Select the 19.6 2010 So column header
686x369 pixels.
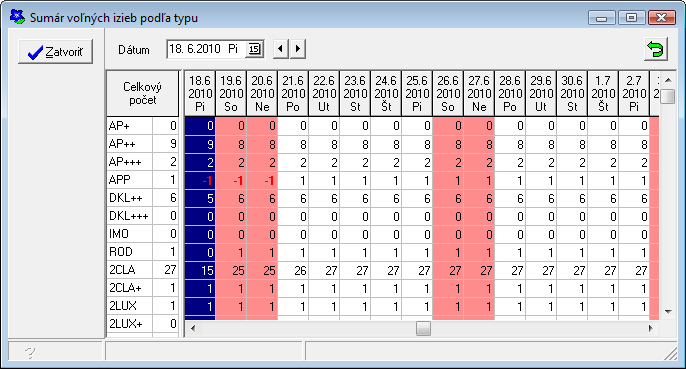pyautogui.click(x=231, y=94)
